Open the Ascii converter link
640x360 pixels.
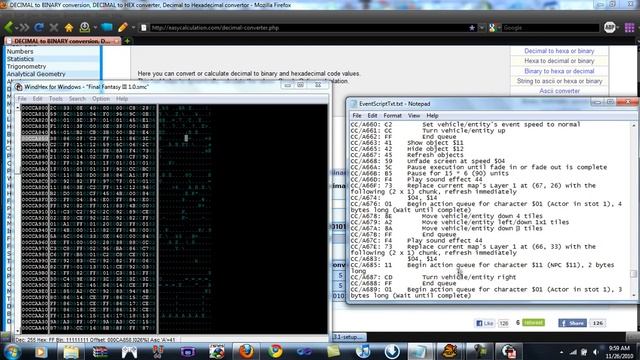[559, 91]
